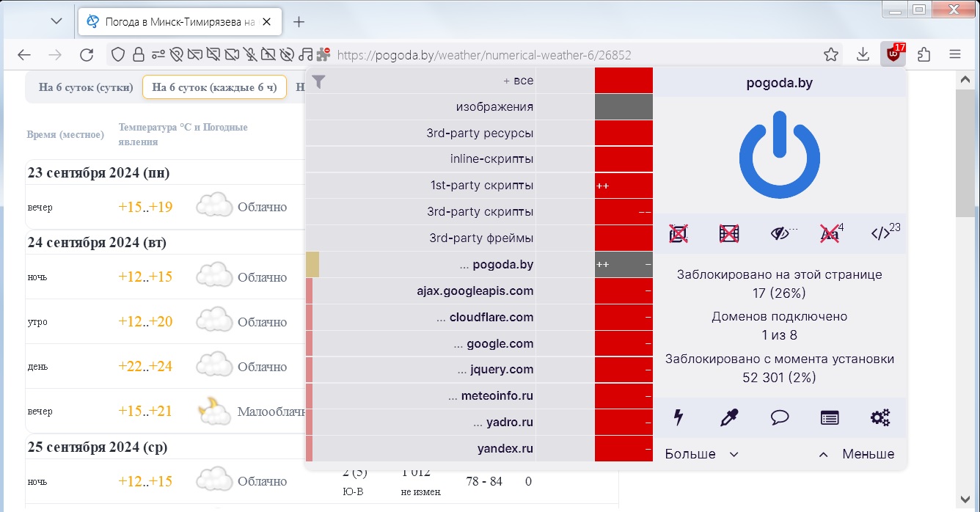Click the local rule cell for pogoda.by row
Screen dimensions: 980x512
click(624, 265)
